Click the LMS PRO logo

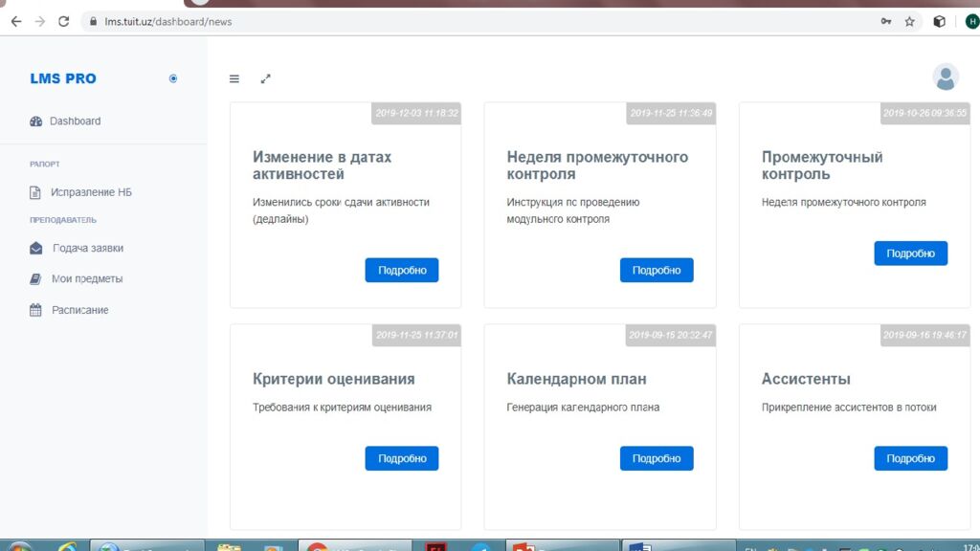pyautogui.click(x=63, y=78)
